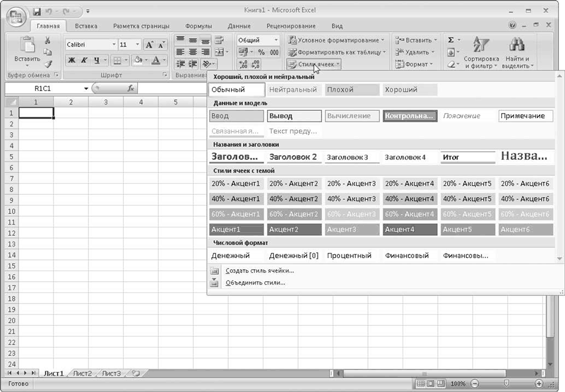Toggle underline Ч formatting
Image resolution: width=565 pixels, height=392 pixels.
95,61
